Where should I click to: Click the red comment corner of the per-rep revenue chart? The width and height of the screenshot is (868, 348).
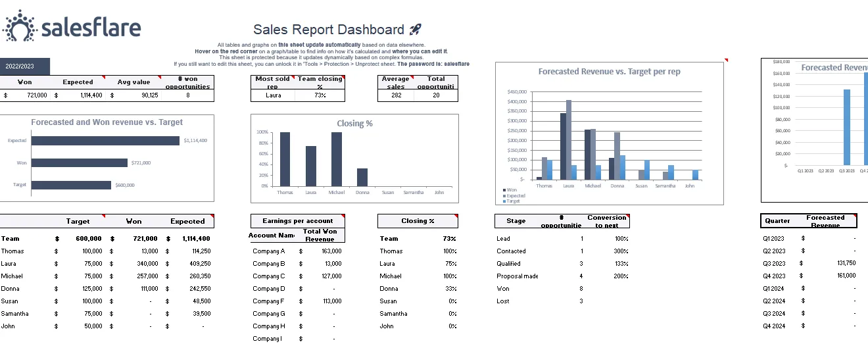(727, 61)
